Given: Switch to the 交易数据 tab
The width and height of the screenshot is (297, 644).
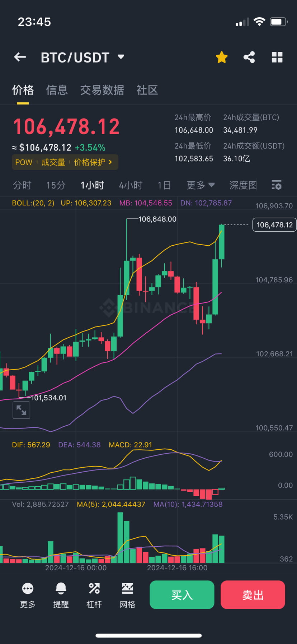Looking at the screenshot, I should [102, 90].
